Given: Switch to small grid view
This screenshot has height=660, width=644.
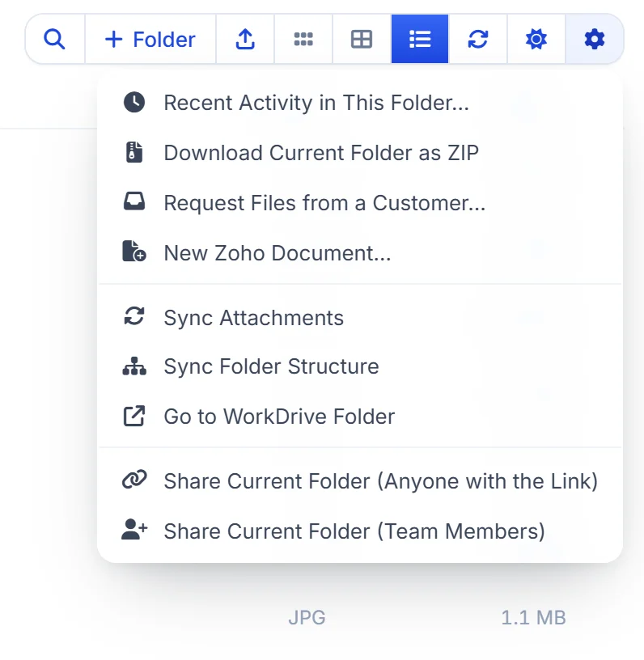Looking at the screenshot, I should pos(303,39).
